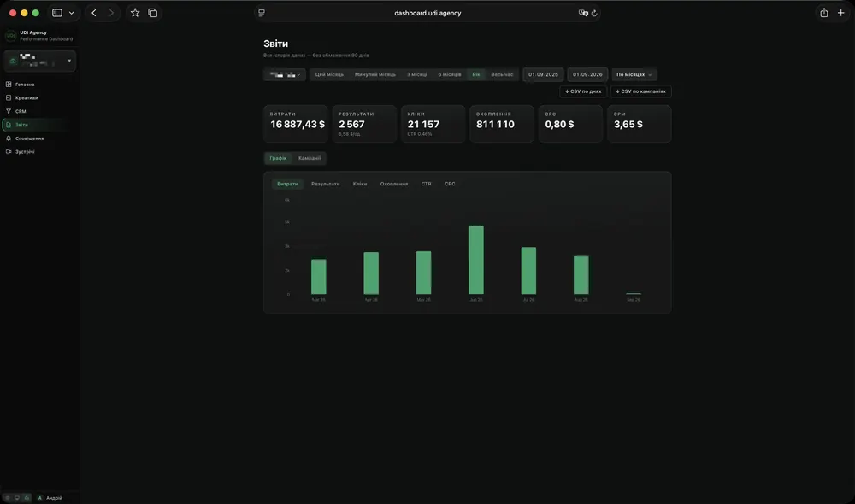Open the blurred filter dropdown before period options
855x504 pixels.
coord(285,74)
